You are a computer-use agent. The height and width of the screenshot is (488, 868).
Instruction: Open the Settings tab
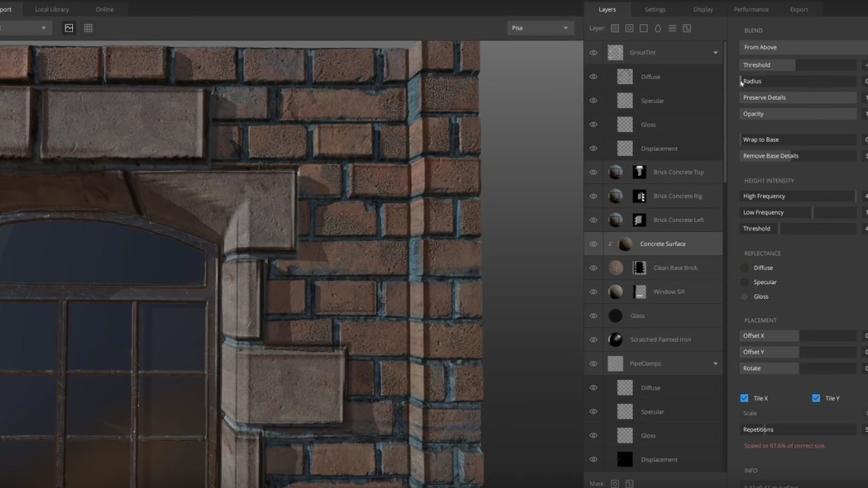coord(655,9)
